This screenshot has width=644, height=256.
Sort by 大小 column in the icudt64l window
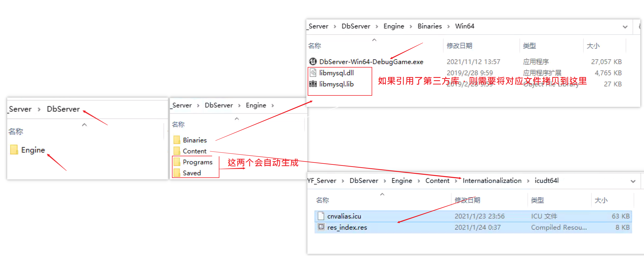pyautogui.click(x=601, y=200)
